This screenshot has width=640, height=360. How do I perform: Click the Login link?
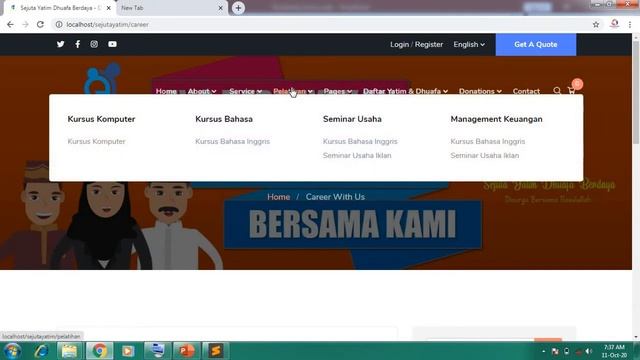[x=399, y=44]
